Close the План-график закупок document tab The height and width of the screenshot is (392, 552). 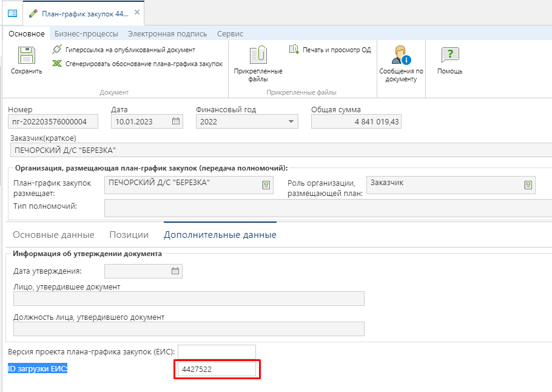136,12
